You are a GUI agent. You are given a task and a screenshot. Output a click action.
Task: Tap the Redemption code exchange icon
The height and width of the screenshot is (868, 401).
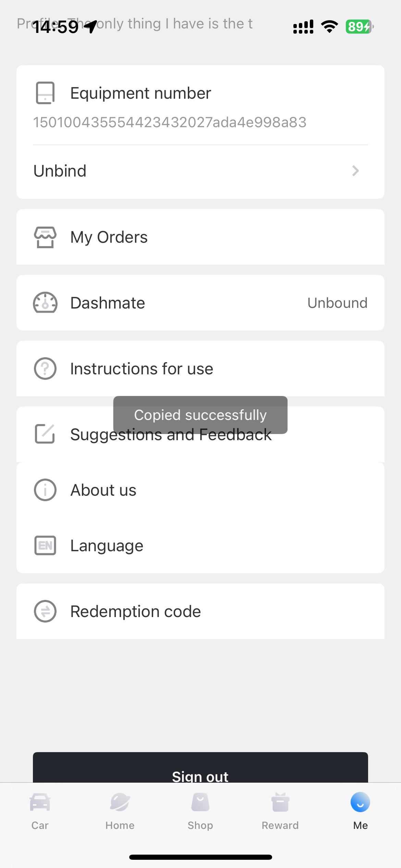tap(45, 611)
